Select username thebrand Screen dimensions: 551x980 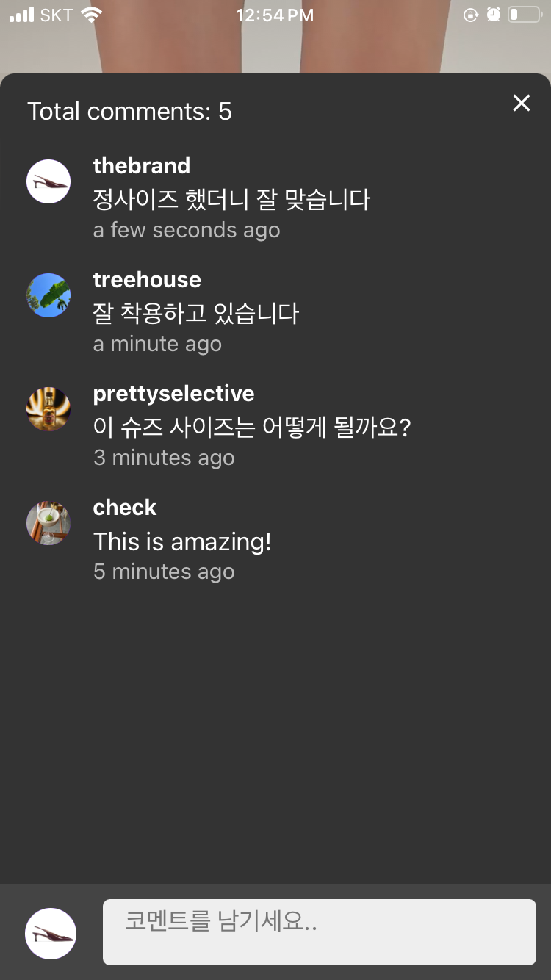click(141, 166)
